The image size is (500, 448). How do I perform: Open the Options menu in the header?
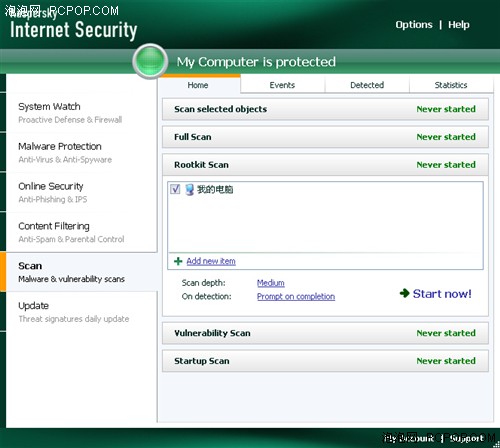click(414, 25)
